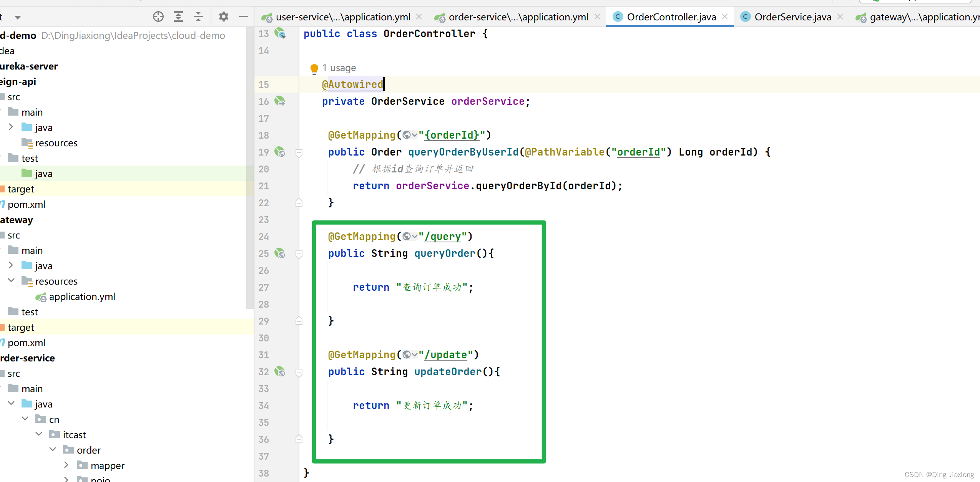Click the locate/select opened file target icon
Image resolution: width=980 pixels, height=482 pixels.
[158, 17]
